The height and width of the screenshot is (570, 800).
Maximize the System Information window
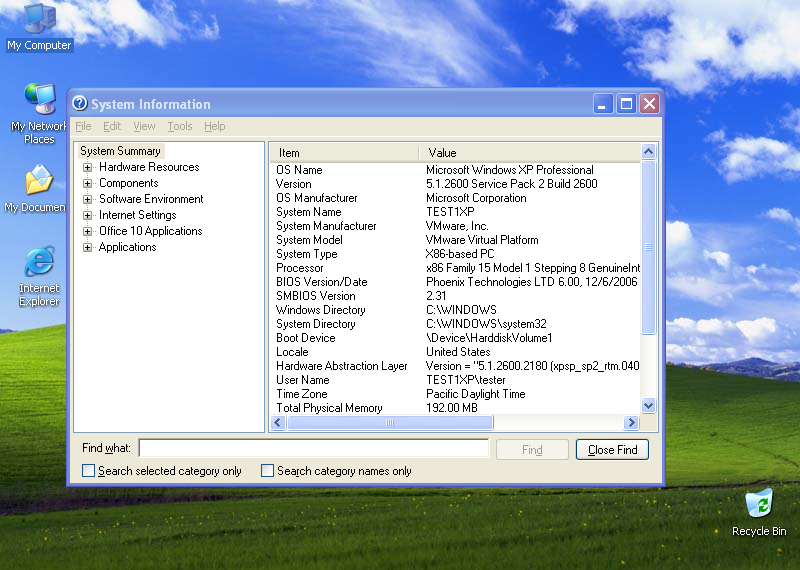(626, 104)
